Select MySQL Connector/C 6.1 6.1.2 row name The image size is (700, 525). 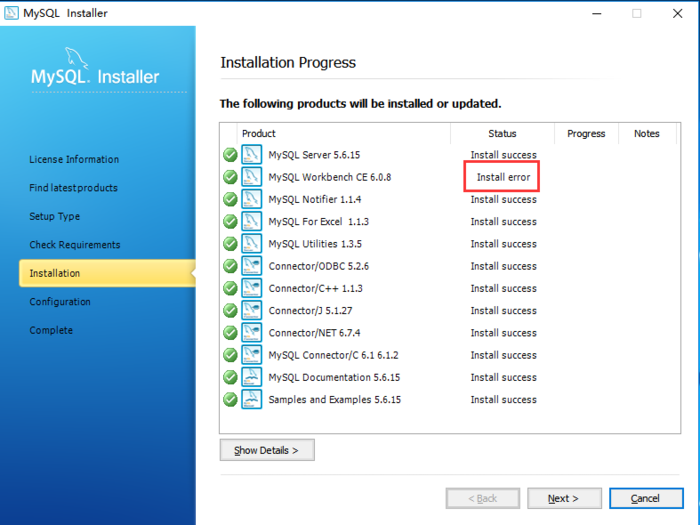click(333, 355)
